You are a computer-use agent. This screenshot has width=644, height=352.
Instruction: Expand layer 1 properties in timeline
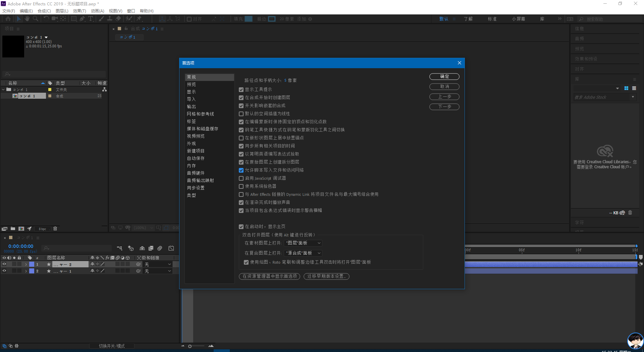pos(26,264)
